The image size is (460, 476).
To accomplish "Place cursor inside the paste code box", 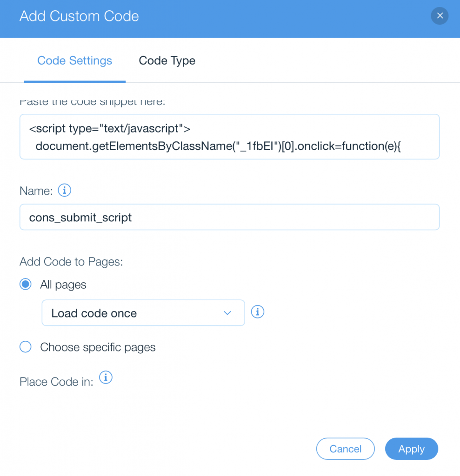I will [229, 136].
